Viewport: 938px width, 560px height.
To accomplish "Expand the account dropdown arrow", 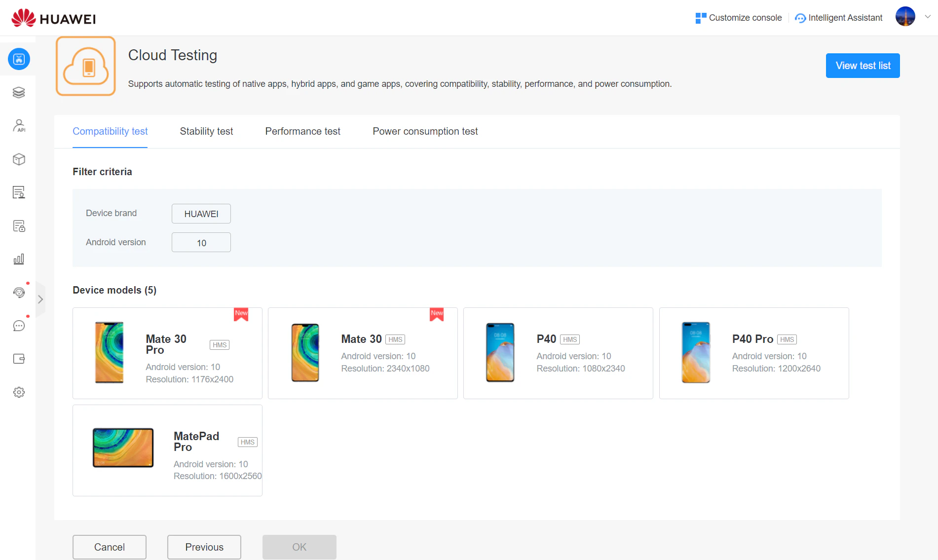I will point(928,16).
